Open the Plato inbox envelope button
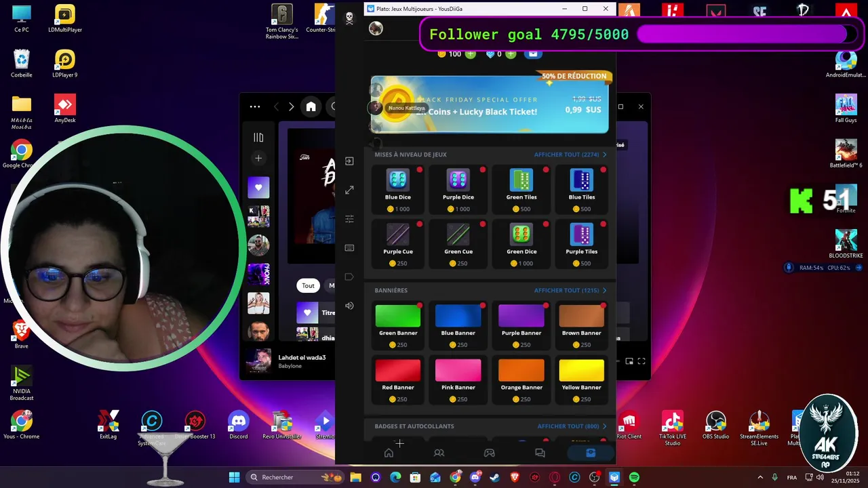 point(533,54)
